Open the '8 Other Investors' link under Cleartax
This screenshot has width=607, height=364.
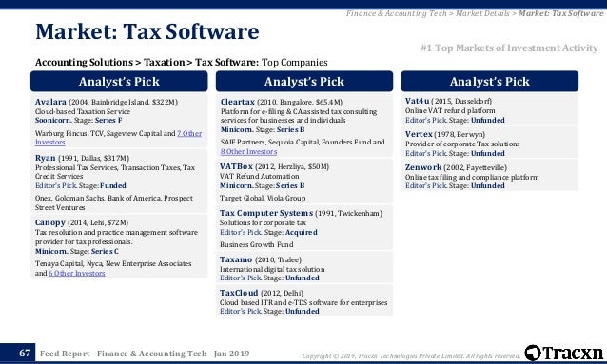click(248, 152)
